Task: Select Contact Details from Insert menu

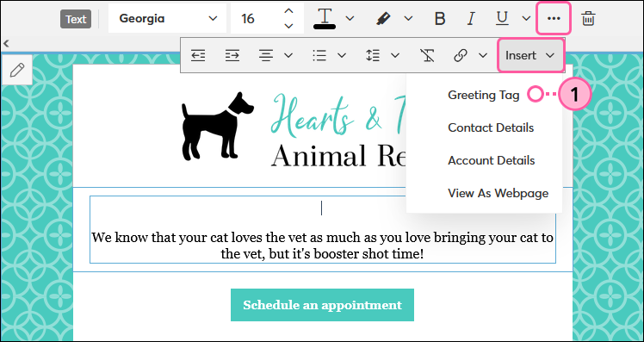Action: point(491,127)
